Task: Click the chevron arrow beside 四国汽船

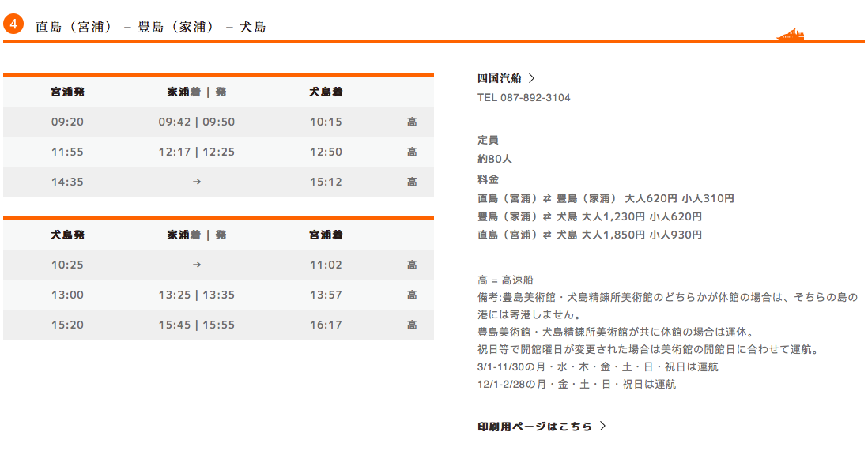Action: (x=532, y=78)
